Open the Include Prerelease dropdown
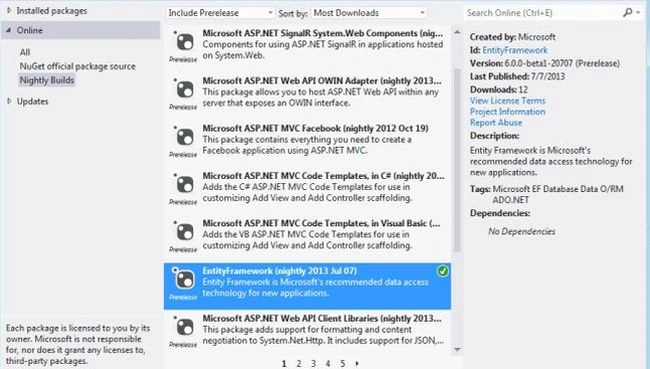Viewport: 650px width, 369px height. [x=221, y=13]
